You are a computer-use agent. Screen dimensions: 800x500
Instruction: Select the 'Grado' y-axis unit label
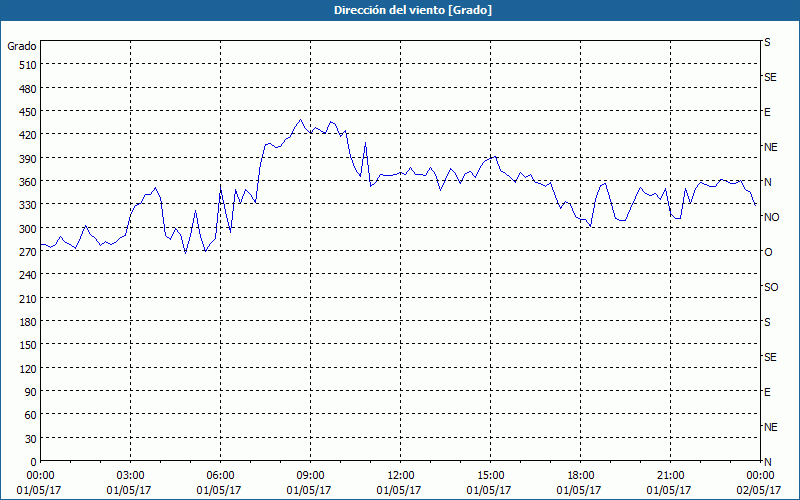point(21,46)
